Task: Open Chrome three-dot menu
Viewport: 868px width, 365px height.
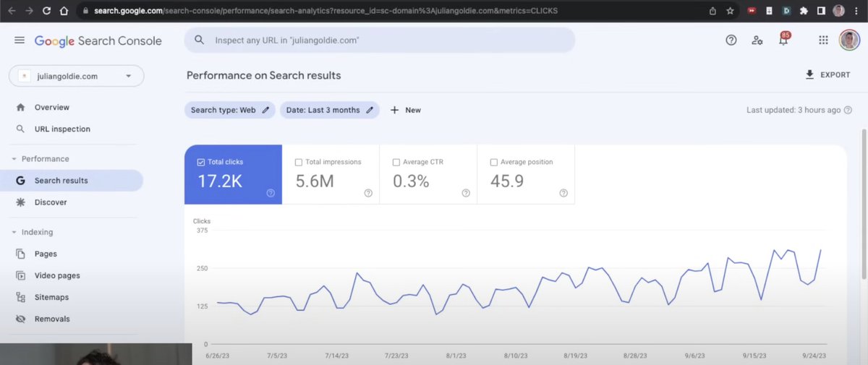Action: (857, 11)
